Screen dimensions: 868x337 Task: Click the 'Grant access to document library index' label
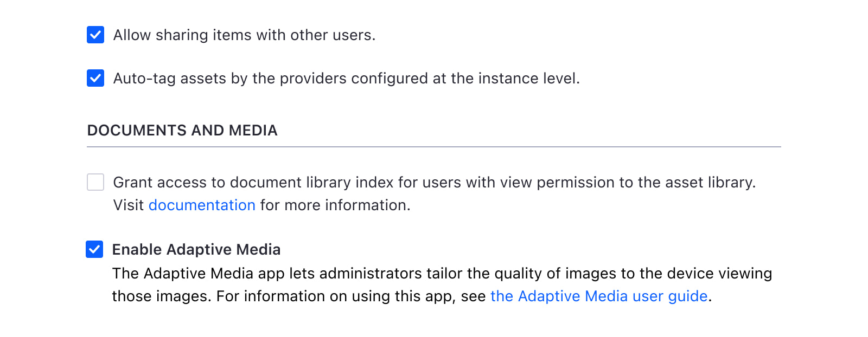271,183
